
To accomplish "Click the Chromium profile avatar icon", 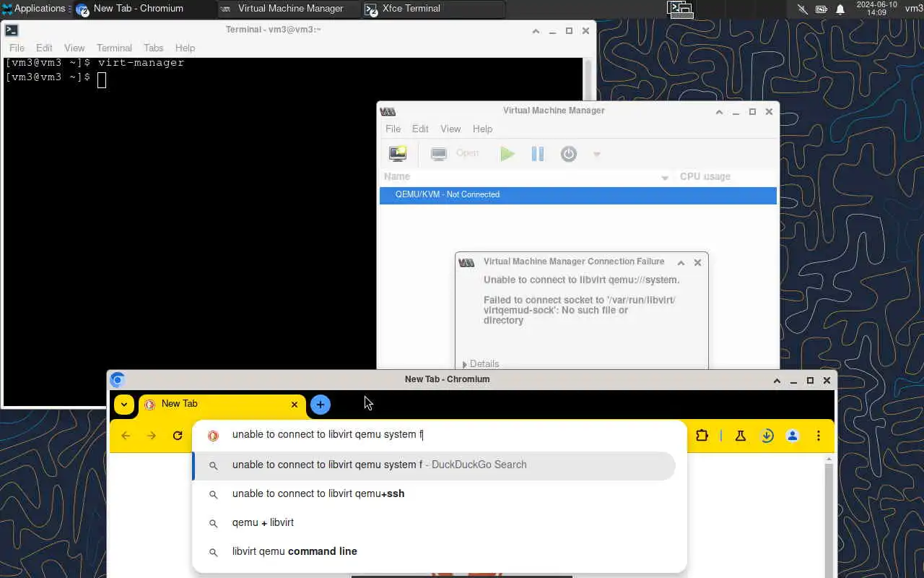I will click(793, 436).
